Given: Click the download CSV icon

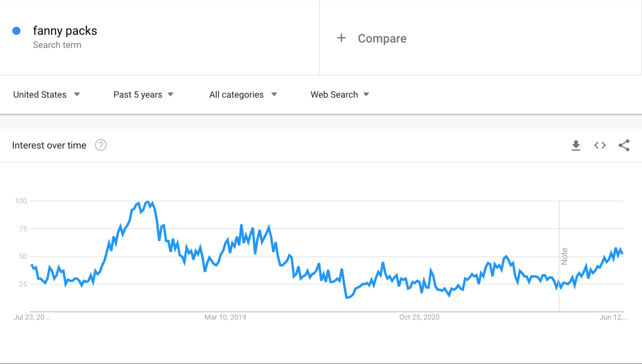Looking at the screenshot, I should point(576,145).
